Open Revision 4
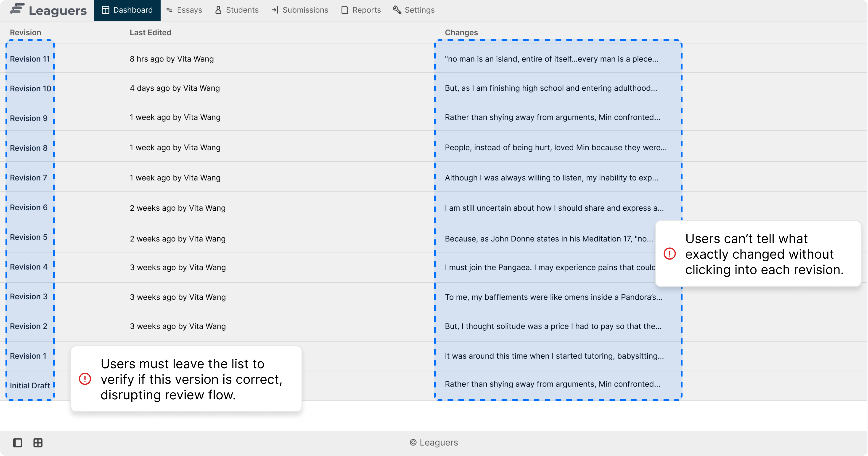 [x=29, y=267]
